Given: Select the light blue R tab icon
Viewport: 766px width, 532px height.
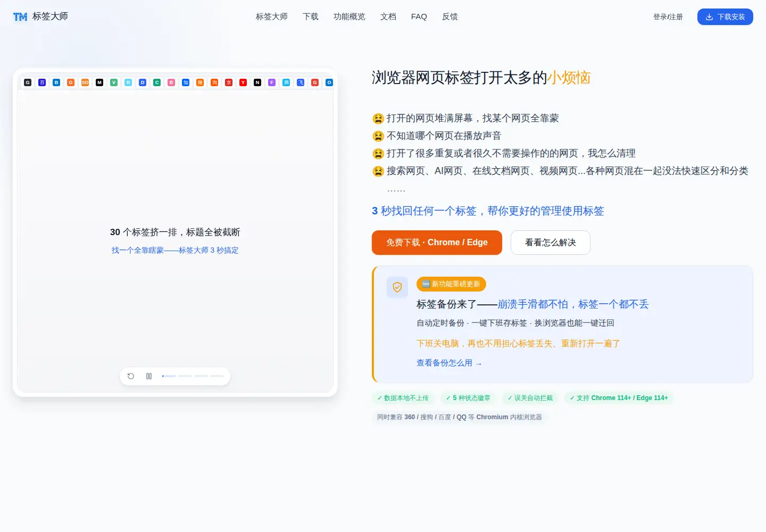Looking at the screenshot, I should pyautogui.click(x=128, y=82).
